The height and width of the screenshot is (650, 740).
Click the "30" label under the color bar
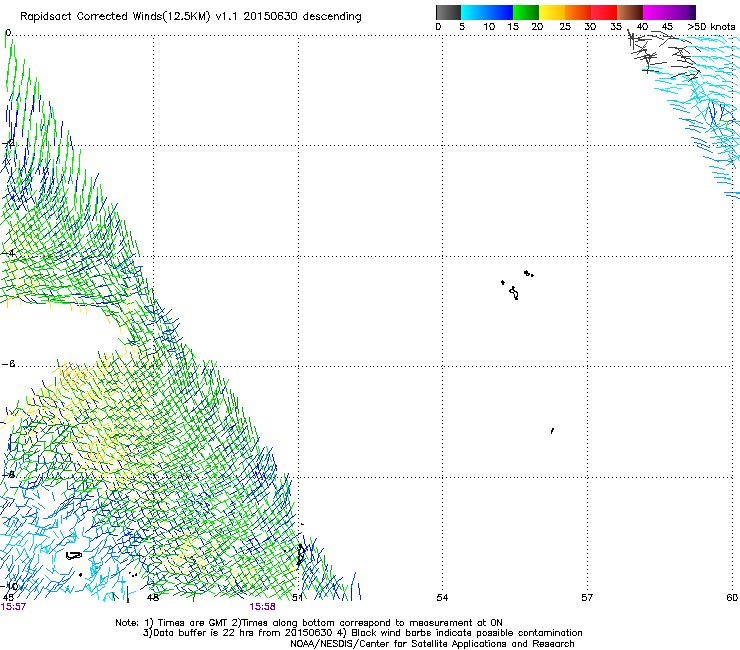(x=590, y=27)
